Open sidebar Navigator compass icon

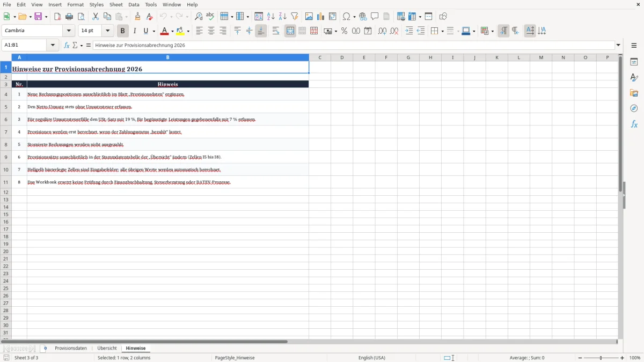pos(634,108)
